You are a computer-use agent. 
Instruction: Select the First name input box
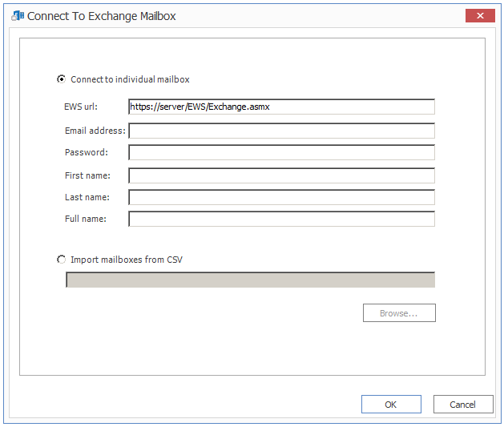tap(281, 175)
